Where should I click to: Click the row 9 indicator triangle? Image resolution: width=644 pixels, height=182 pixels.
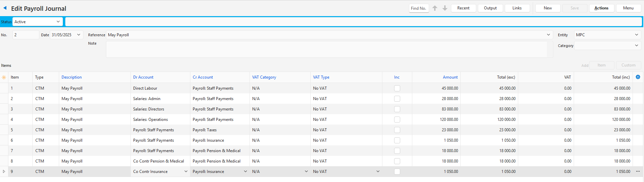tap(4, 172)
